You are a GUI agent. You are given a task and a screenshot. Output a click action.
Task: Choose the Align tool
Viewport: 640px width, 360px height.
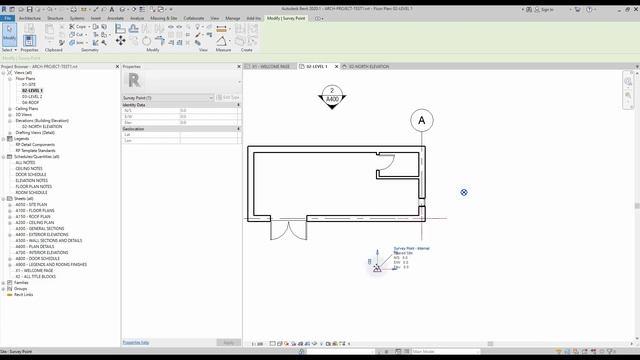pos(120,29)
